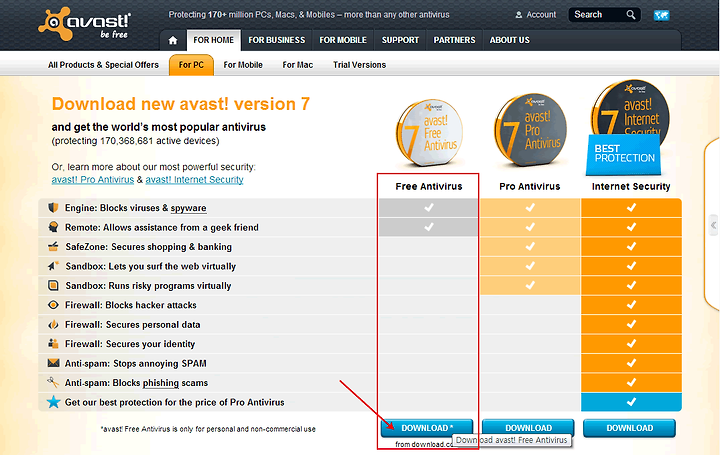
Task: Click the Anti-spam phishing scams icon
Action: point(53,382)
